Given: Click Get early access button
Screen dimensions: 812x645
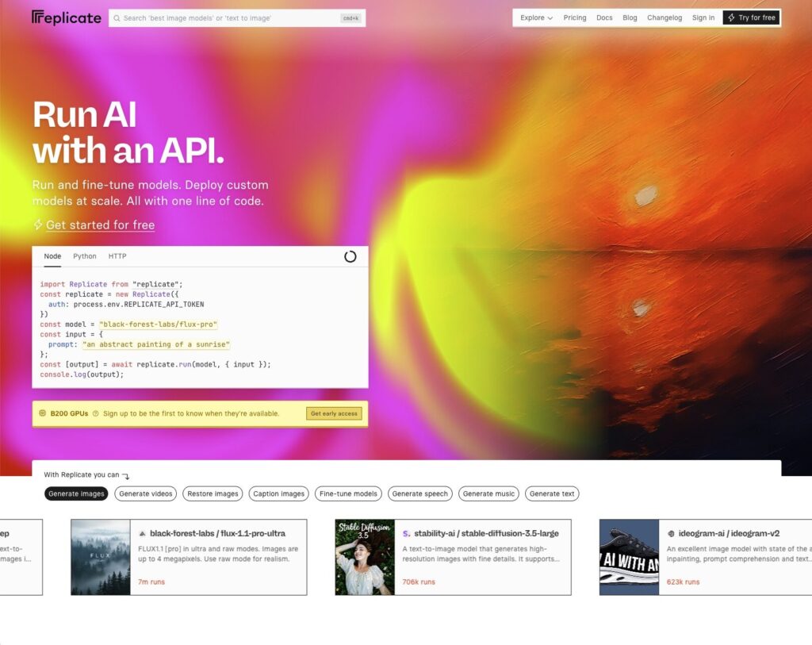Looking at the screenshot, I should pyautogui.click(x=334, y=413).
